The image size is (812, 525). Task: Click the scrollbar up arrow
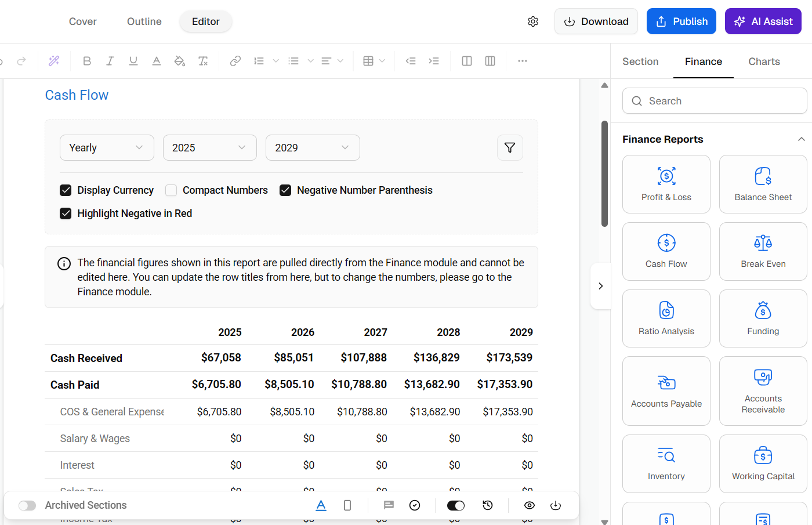[x=604, y=85]
